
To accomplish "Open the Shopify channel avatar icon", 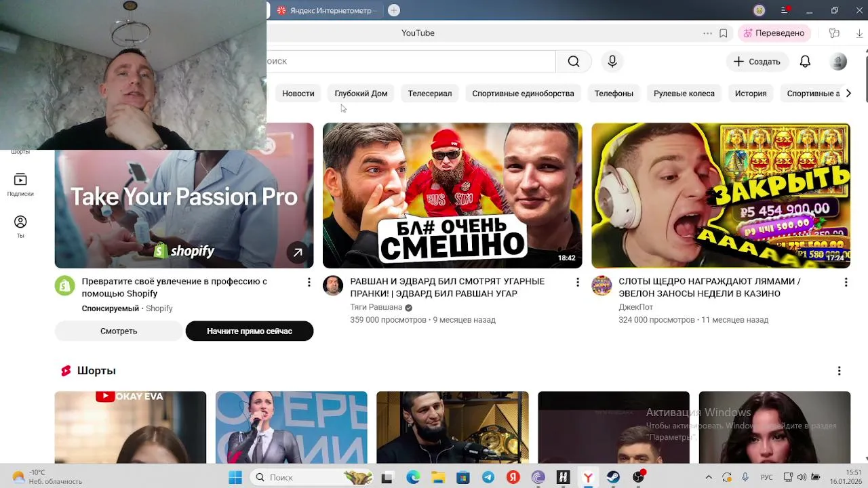I will click(x=65, y=285).
